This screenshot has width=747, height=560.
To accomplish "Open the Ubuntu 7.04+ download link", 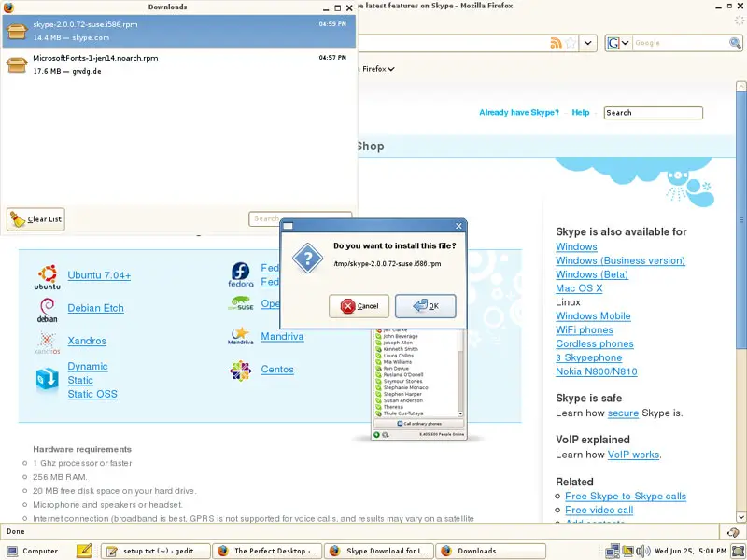I will [99, 275].
